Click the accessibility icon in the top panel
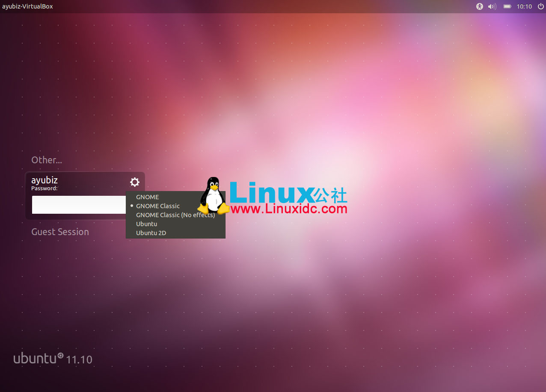Viewport: 546px width, 392px height. coord(479,6)
